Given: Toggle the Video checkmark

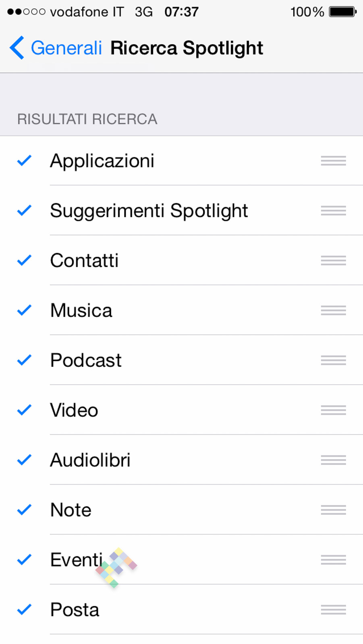Looking at the screenshot, I should tap(24, 410).
